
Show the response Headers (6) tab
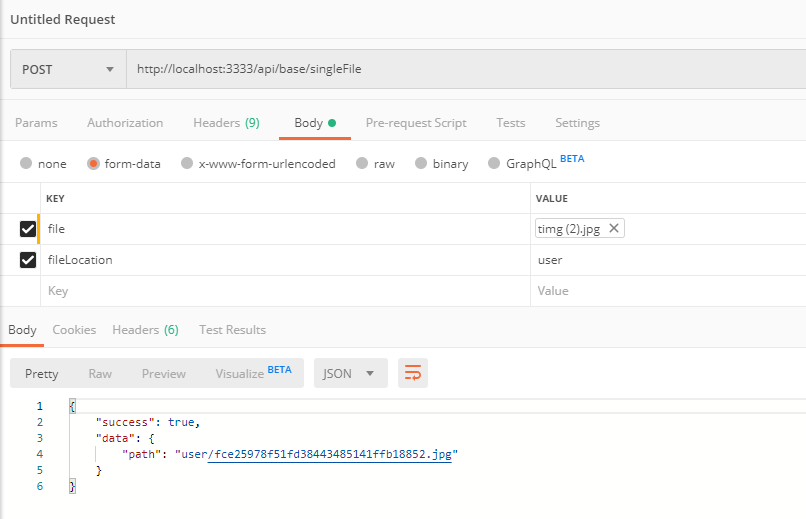[145, 330]
